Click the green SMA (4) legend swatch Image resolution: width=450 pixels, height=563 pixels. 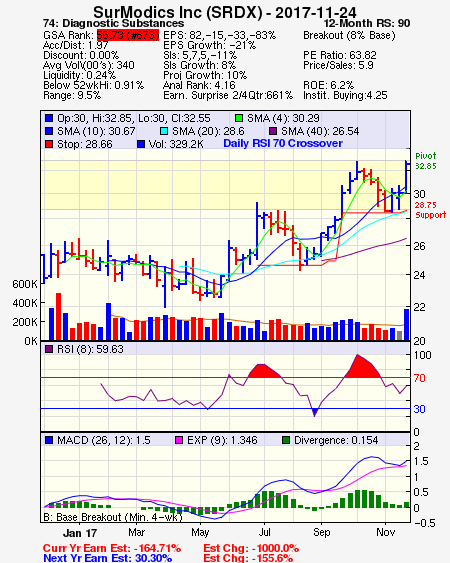tap(238, 118)
